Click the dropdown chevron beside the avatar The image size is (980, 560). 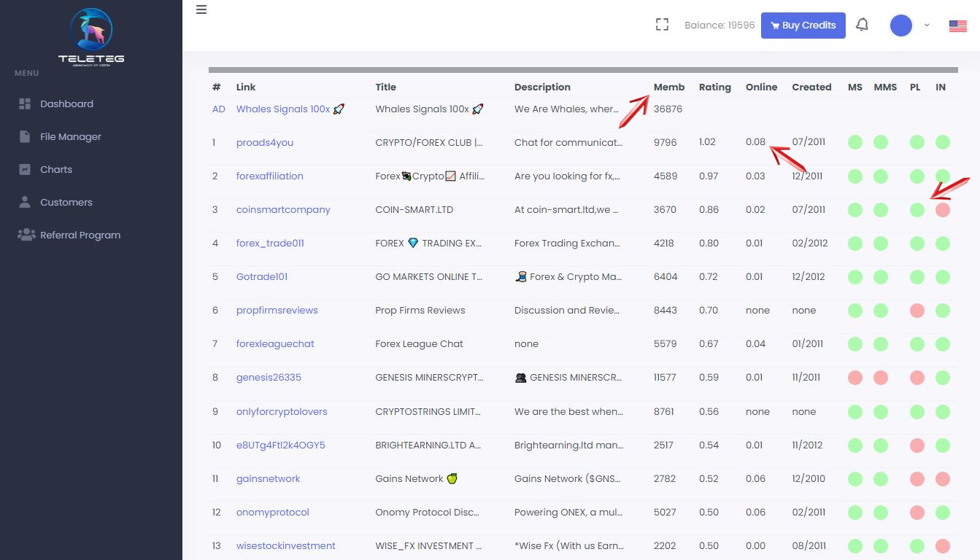(x=927, y=26)
